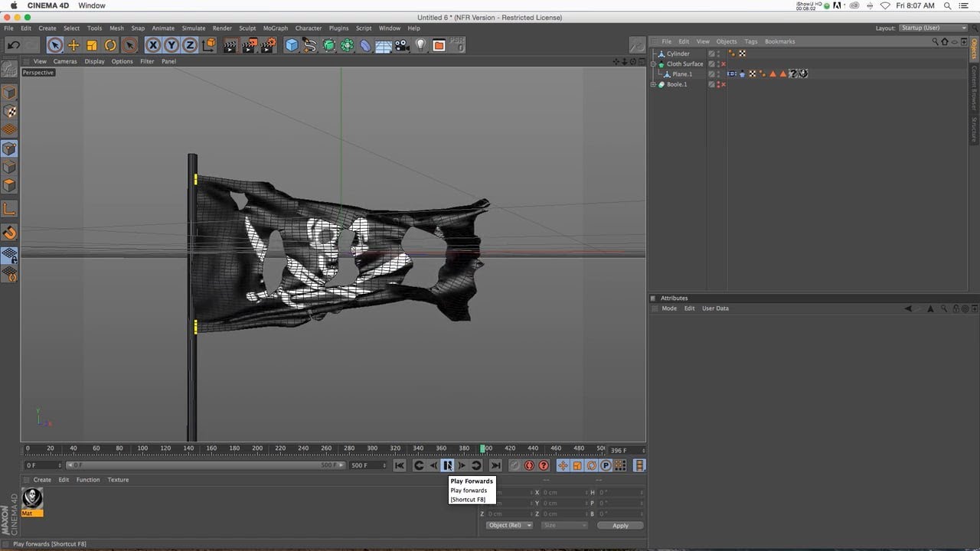Open the Layout Startup (User) dropdown
The width and height of the screenshot is (980, 551).
(x=933, y=28)
